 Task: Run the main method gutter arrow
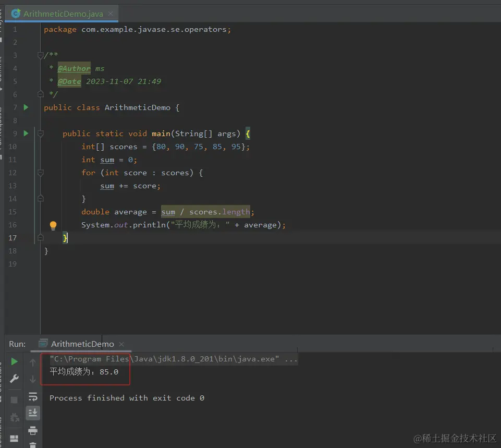(26, 133)
